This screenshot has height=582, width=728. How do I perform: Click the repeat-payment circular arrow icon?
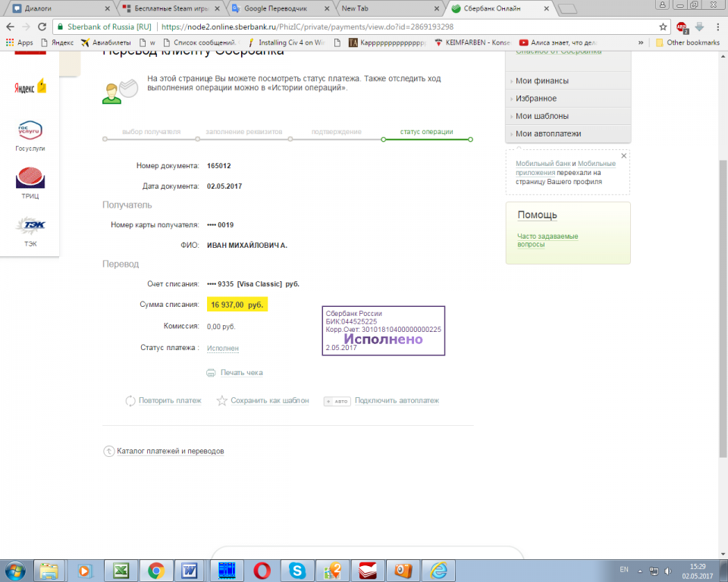130,401
